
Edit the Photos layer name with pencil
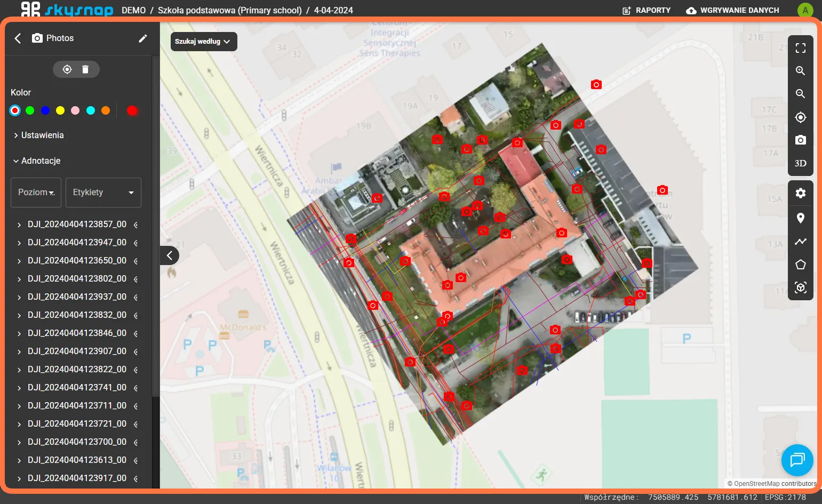click(x=142, y=38)
